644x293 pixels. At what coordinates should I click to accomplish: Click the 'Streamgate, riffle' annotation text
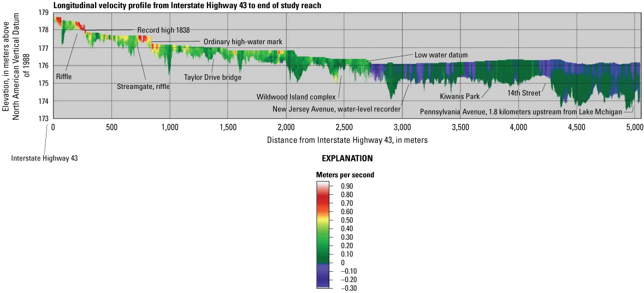coord(143,86)
